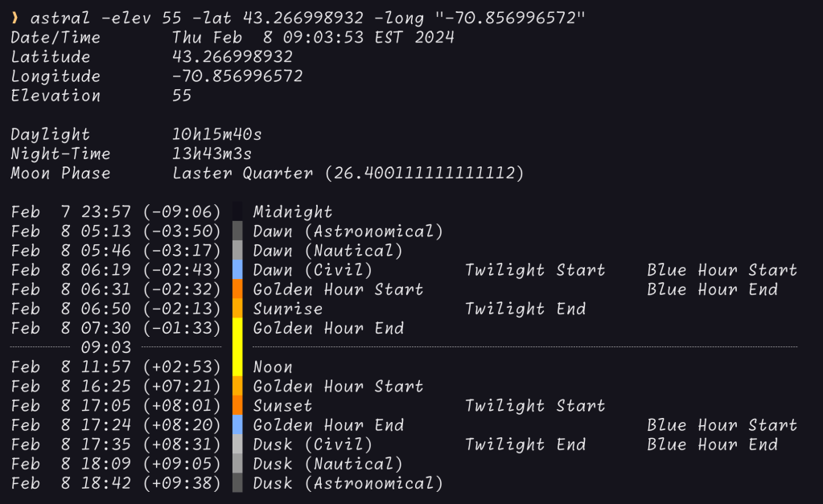Click the Longitude row value in output
The image size is (823, 504).
coord(237,76)
